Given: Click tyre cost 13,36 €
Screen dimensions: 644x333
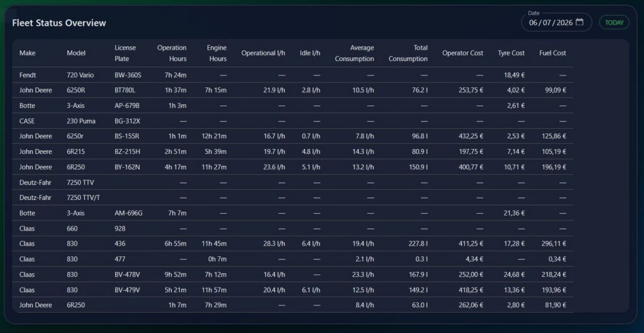Looking at the screenshot, I should (x=514, y=290).
